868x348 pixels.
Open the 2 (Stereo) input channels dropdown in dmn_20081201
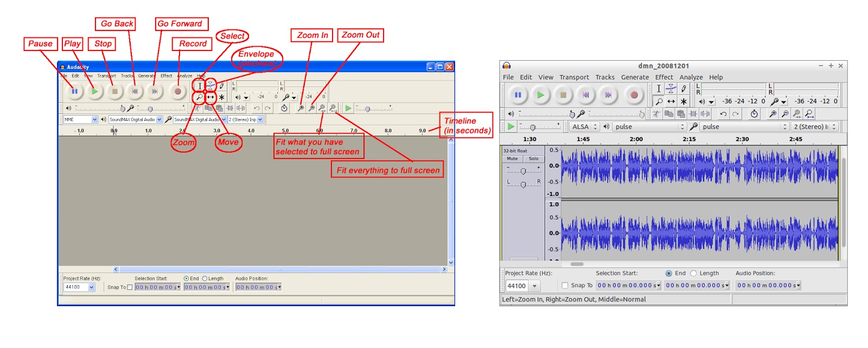(x=815, y=126)
